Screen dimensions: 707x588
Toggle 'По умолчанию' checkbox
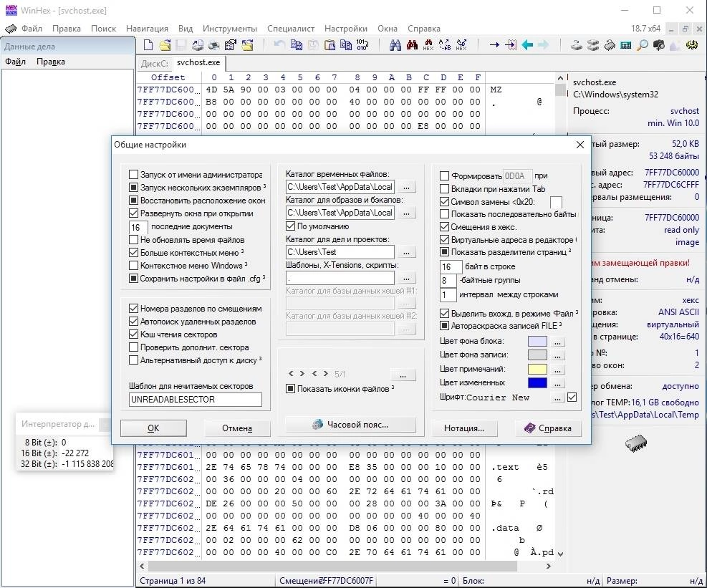(290, 226)
